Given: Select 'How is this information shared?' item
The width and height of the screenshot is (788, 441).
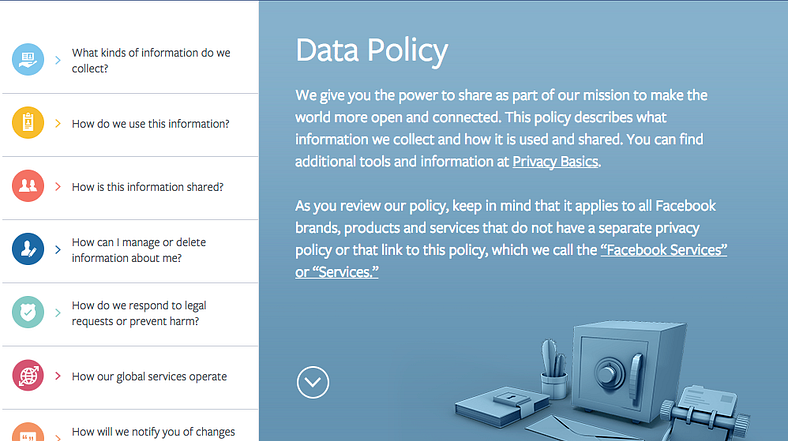Looking at the screenshot, I should click(x=147, y=187).
